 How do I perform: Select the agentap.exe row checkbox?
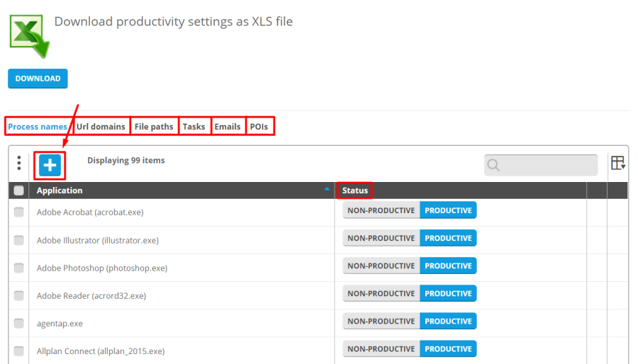tap(18, 323)
